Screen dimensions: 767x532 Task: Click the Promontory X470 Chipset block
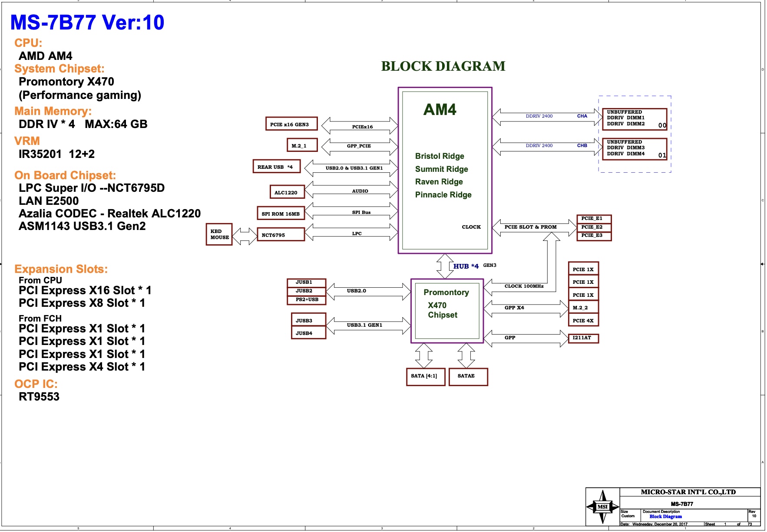(x=446, y=310)
